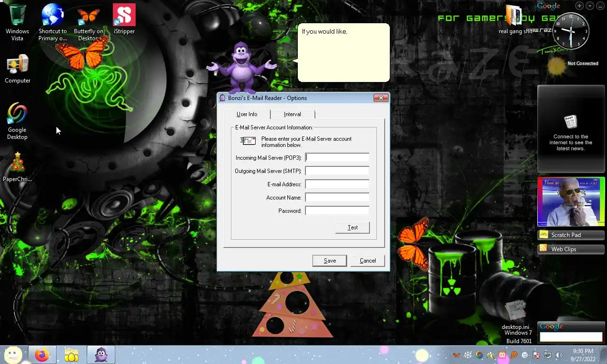
Task: Open the photo thumbnail gadget
Action: tap(571, 202)
